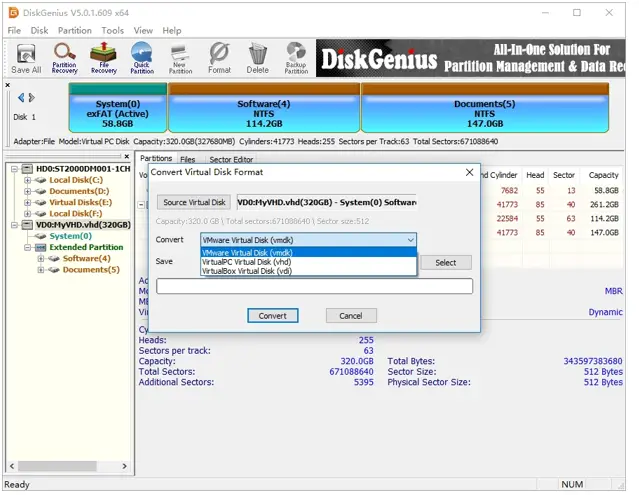Click the Format toolbar icon
This screenshot has width=639, height=495.
pos(219,59)
